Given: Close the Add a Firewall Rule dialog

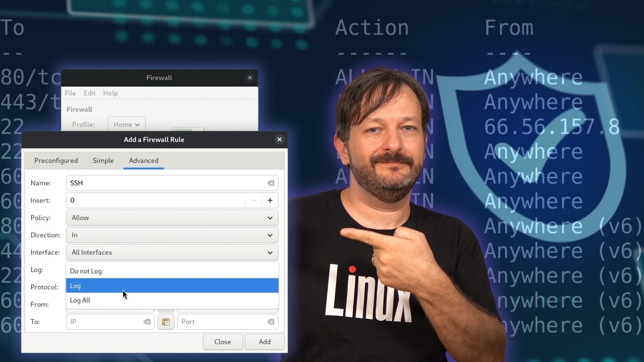Looking at the screenshot, I should [279, 139].
